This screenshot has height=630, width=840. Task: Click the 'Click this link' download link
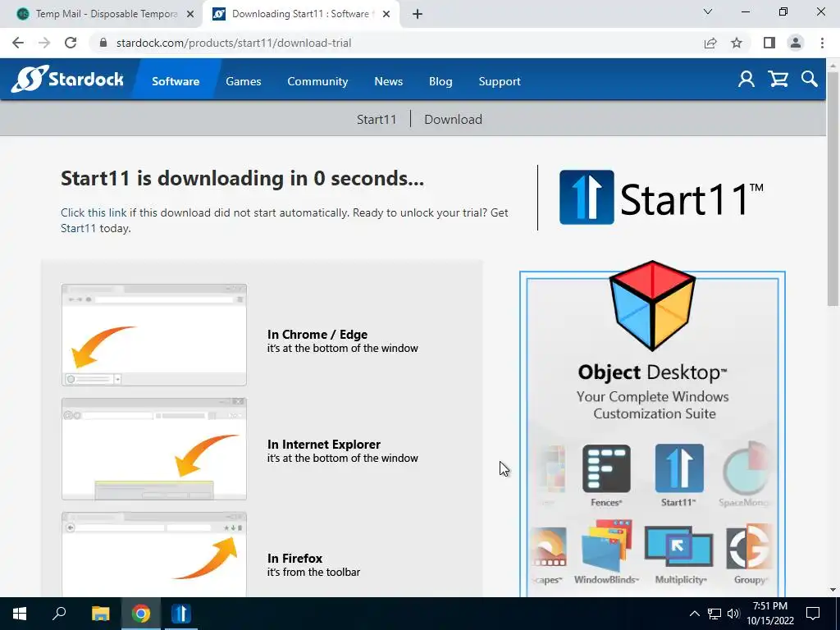(x=94, y=212)
